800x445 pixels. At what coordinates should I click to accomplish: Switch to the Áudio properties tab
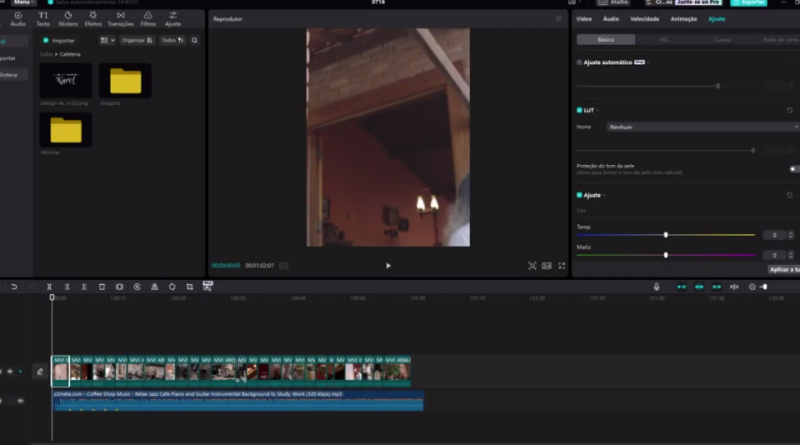coord(611,19)
